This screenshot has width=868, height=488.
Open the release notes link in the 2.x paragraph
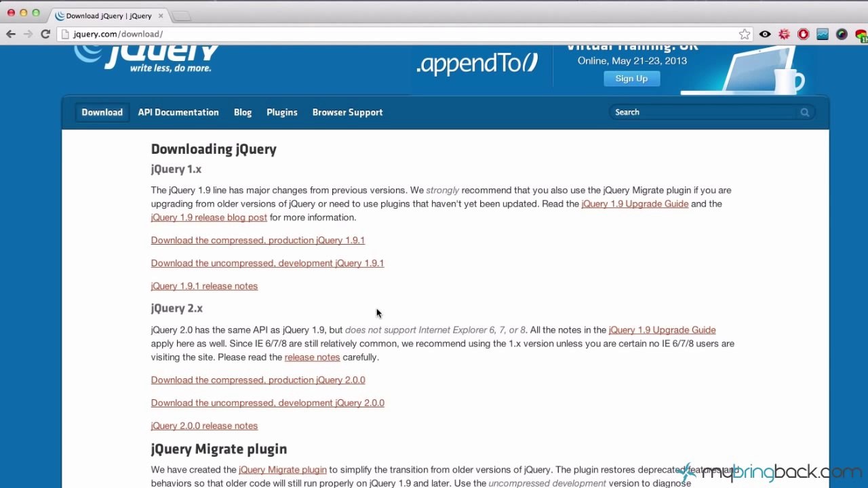(312, 357)
